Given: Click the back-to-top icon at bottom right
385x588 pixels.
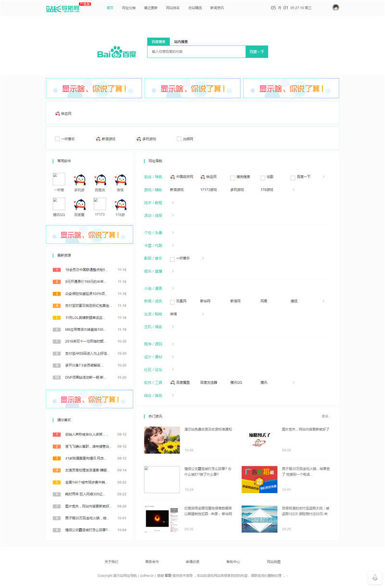Looking at the screenshot, I should [375, 576].
